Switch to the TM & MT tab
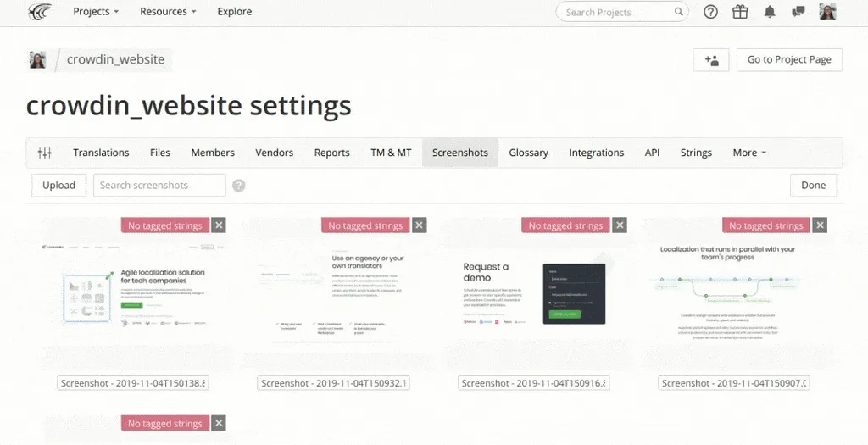This screenshot has width=868, height=445. tap(391, 153)
